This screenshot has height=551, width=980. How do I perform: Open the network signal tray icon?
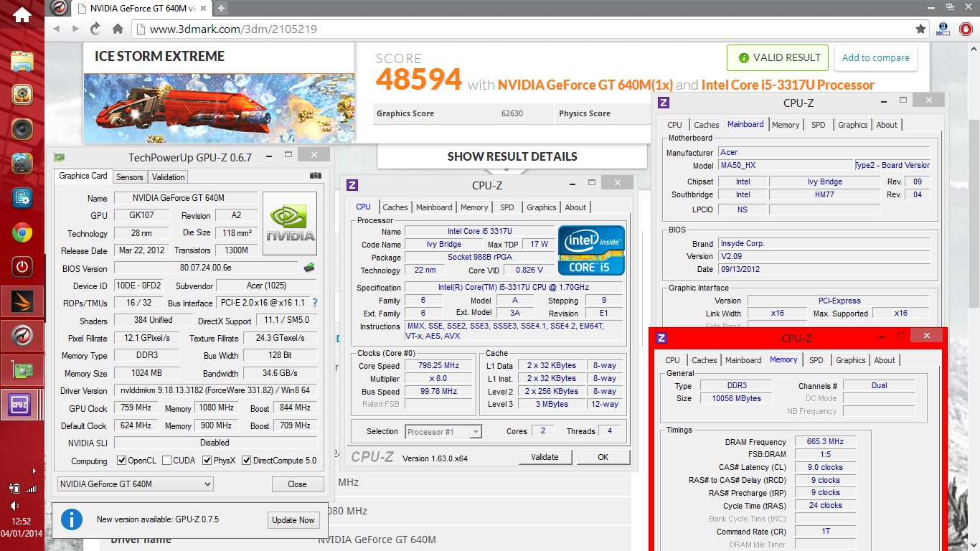pyautogui.click(x=32, y=489)
